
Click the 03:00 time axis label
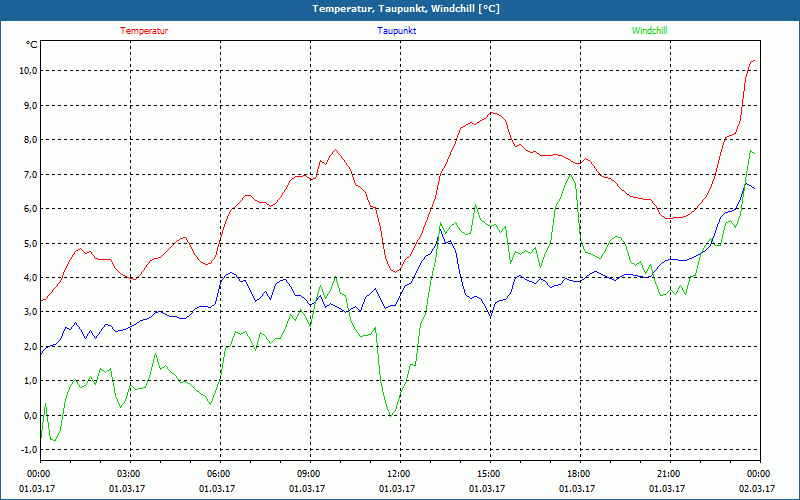tap(130, 474)
